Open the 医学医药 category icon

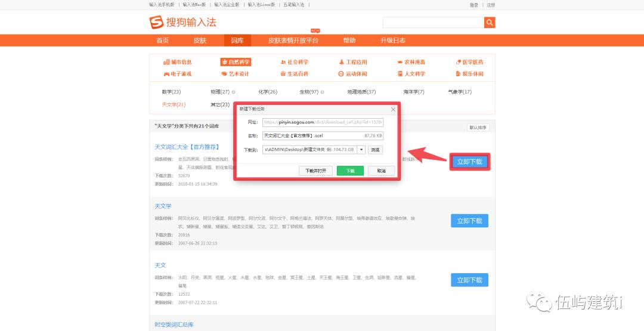pyautogui.click(x=459, y=63)
